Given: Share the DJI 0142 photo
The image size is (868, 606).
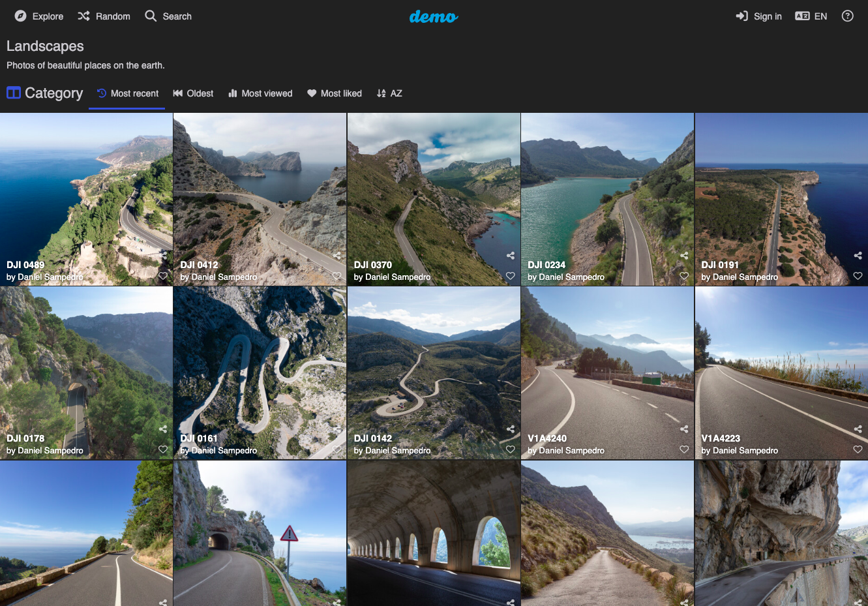Looking at the screenshot, I should 511,429.
